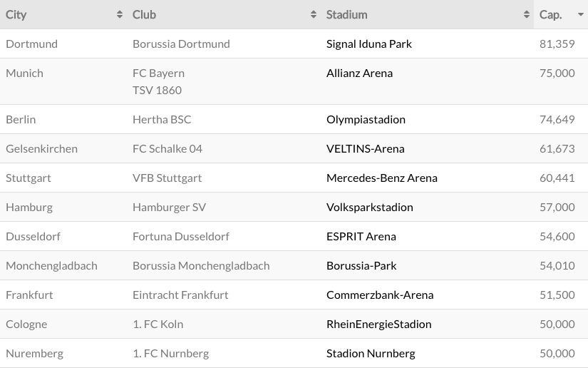Click the Stadium column sort arrows icon
The image size is (588, 368).
527,15
